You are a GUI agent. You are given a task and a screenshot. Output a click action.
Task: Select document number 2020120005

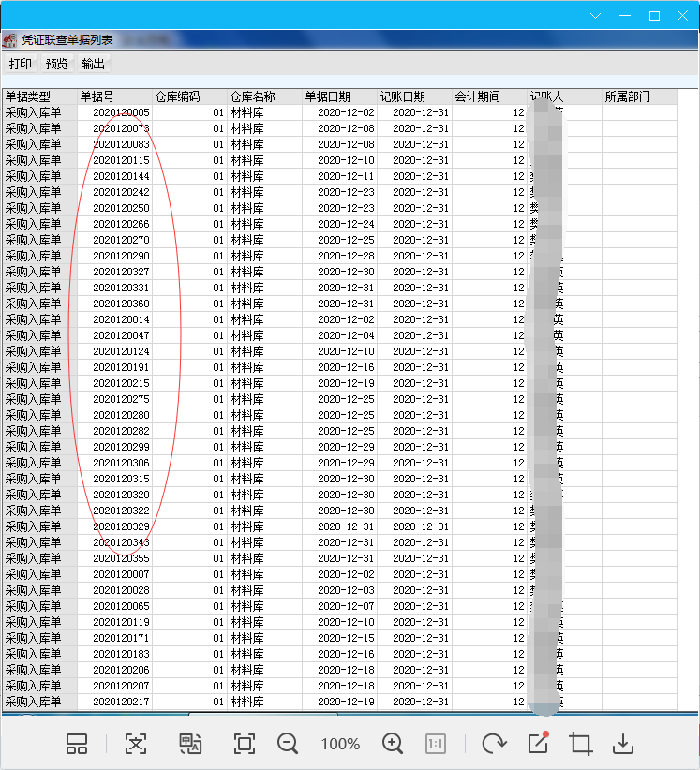point(121,112)
